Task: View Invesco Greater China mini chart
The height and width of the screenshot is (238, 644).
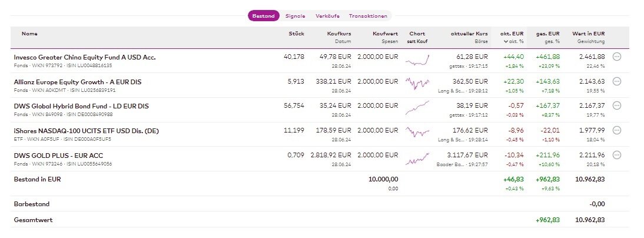Action: (418, 59)
